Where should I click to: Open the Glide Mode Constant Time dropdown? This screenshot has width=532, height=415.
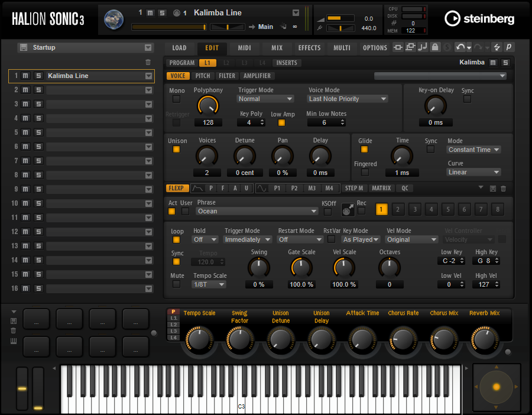click(473, 150)
